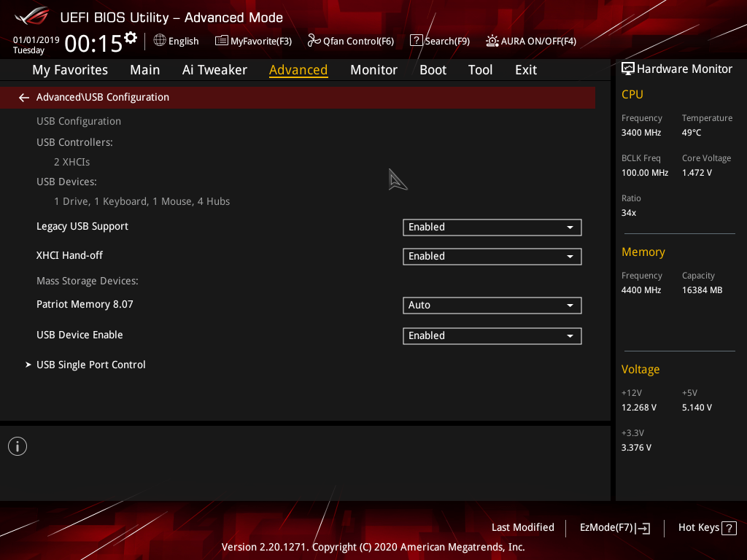Open the Tool tab
Image resolution: width=747 pixels, height=560 pixels.
[x=480, y=70]
